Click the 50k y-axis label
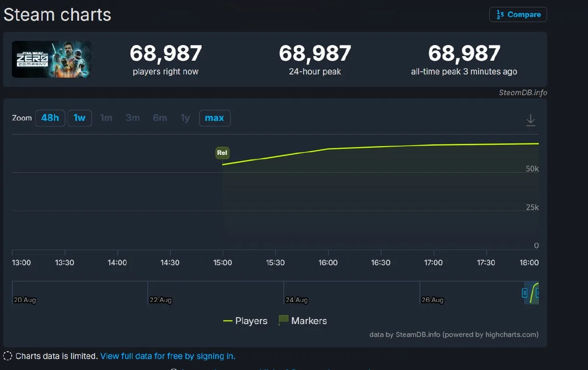Image resolution: width=588 pixels, height=370 pixels. tap(532, 169)
